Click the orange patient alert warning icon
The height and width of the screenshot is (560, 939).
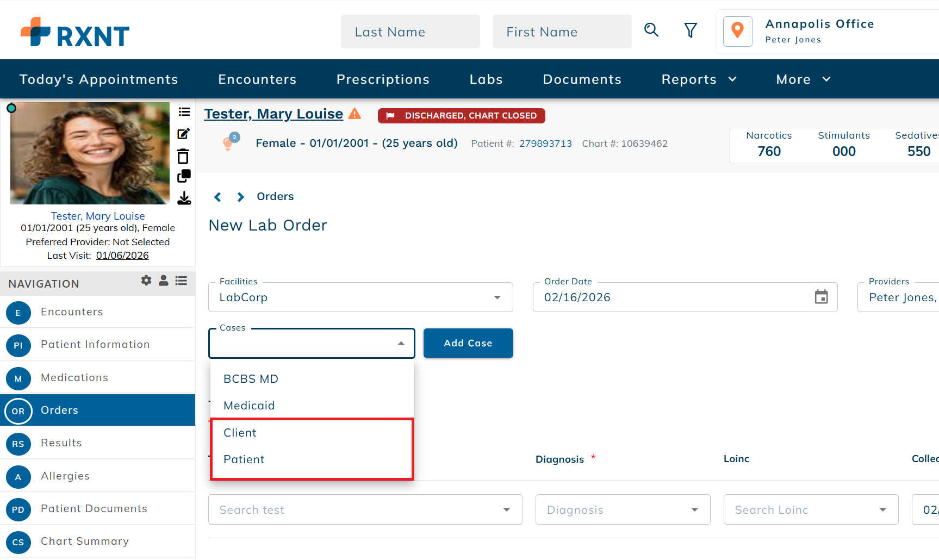tap(355, 114)
